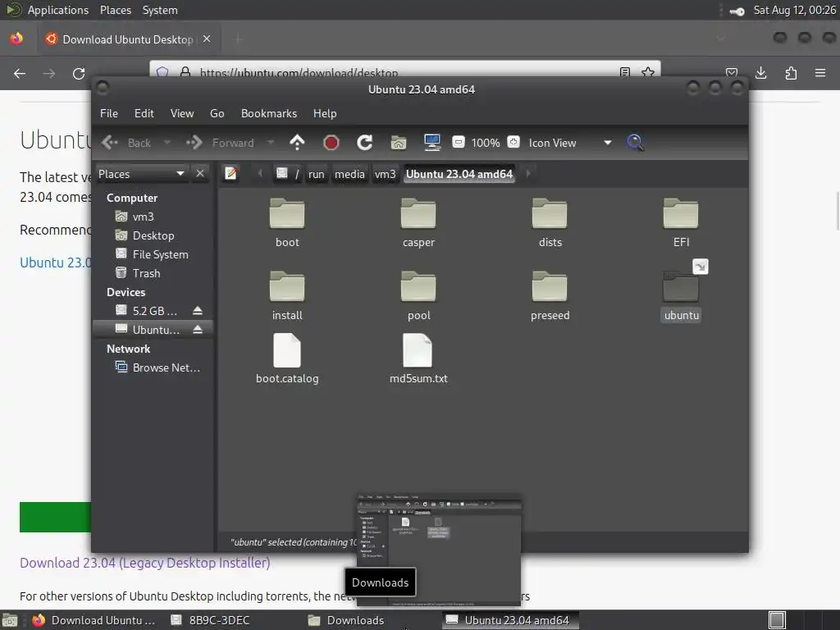The height and width of the screenshot is (630, 840).
Task: Open the Bookmarks menu
Action: click(x=269, y=113)
